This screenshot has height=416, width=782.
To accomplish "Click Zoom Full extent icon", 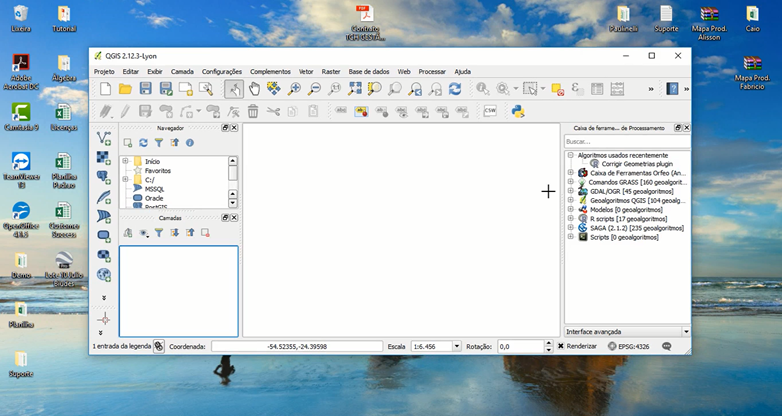I will (x=355, y=89).
